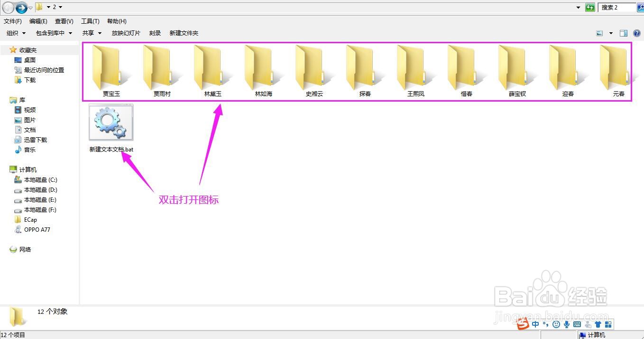Click the blue search magnifier button

[640, 7]
